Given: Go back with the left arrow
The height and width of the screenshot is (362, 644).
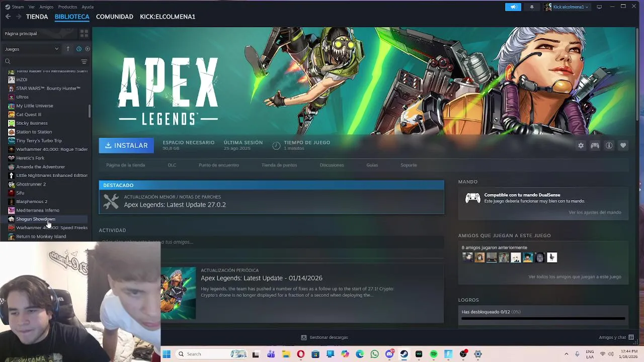Looking at the screenshot, I should [x=8, y=17].
